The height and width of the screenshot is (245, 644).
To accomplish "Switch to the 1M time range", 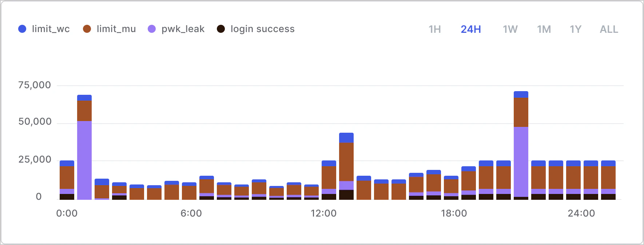I will coord(544,29).
